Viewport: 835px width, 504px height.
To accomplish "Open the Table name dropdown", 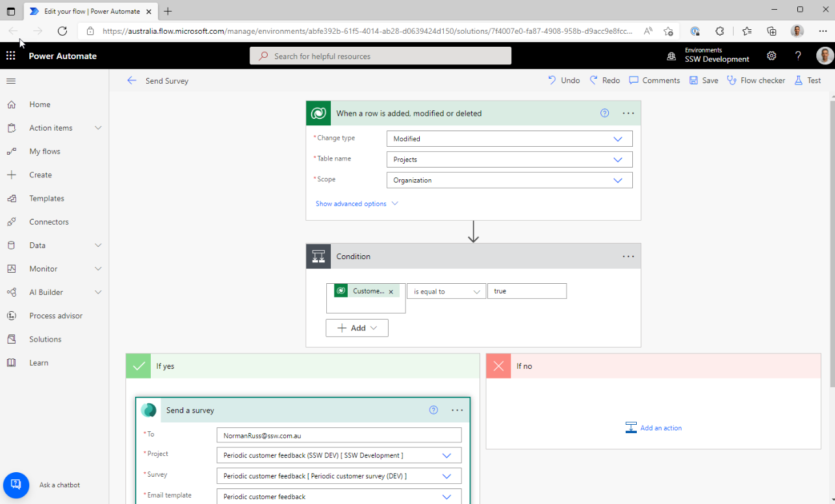I will pos(509,160).
